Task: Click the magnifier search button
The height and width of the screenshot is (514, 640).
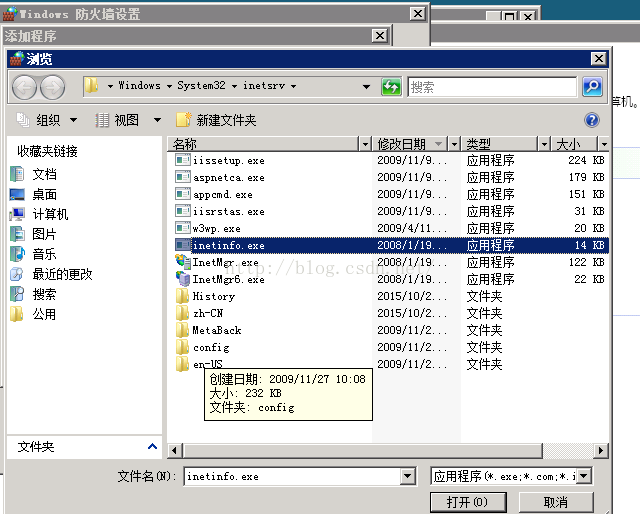Action: coord(592,87)
